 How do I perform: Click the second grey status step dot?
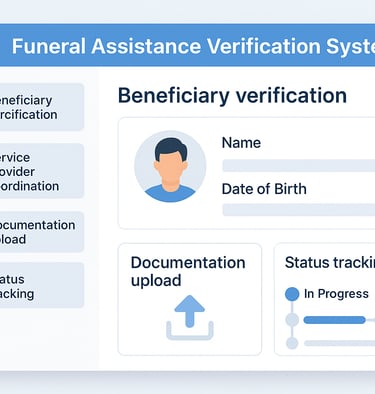pyautogui.click(x=292, y=320)
